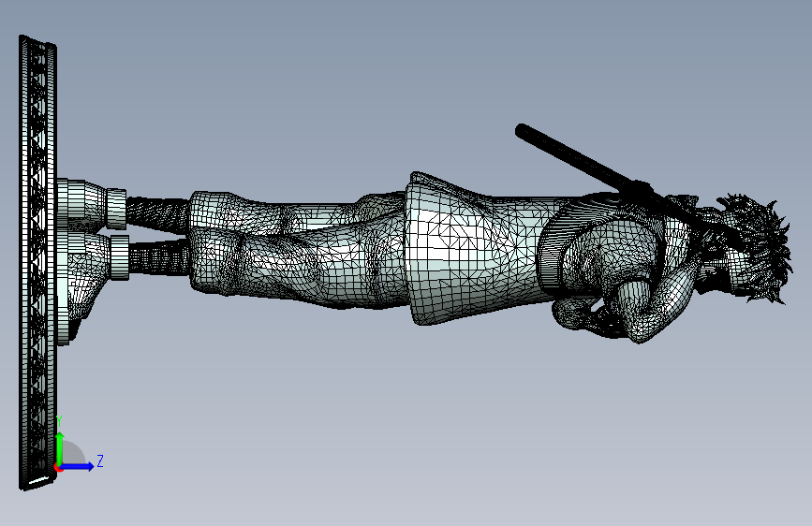Select the flat base plate of the model
The image size is (812, 526).
37,262
